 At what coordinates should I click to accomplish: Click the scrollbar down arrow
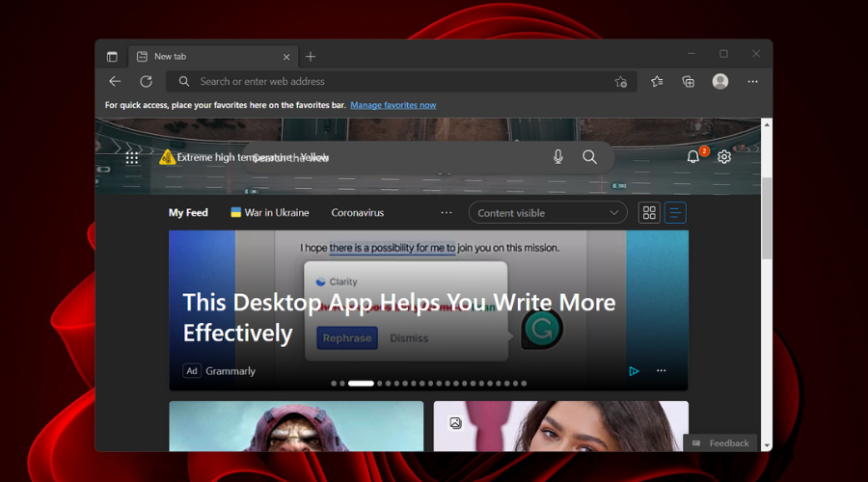[x=767, y=445]
